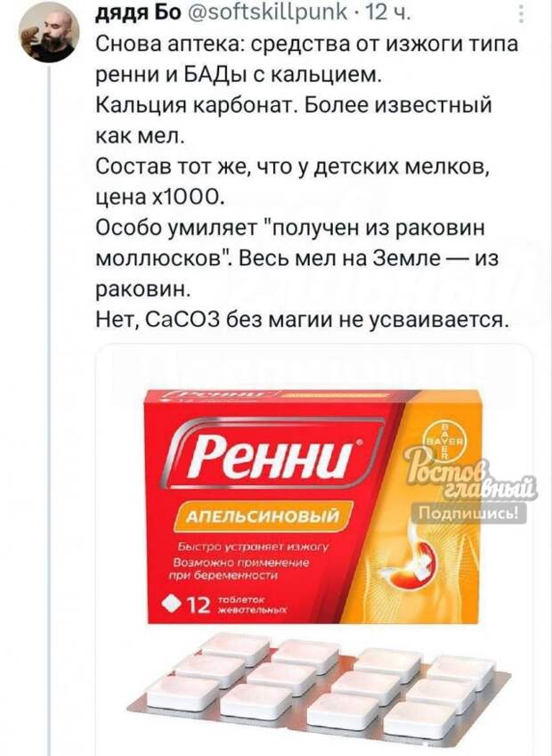Click the line 'Нет, CaCO3 без магии'
The height and width of the screenshot is (756, 552).
tap(303, 320)
